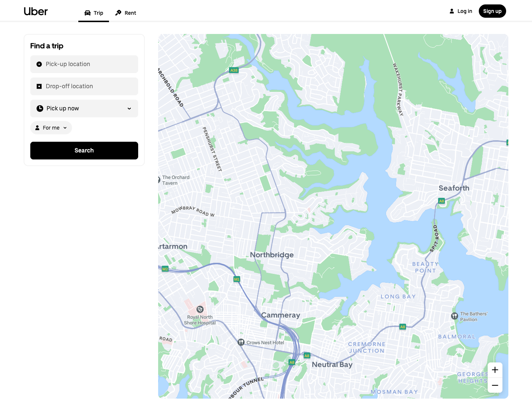Click the car icon on Trip tab
The image size is (532, 406).
88,13
